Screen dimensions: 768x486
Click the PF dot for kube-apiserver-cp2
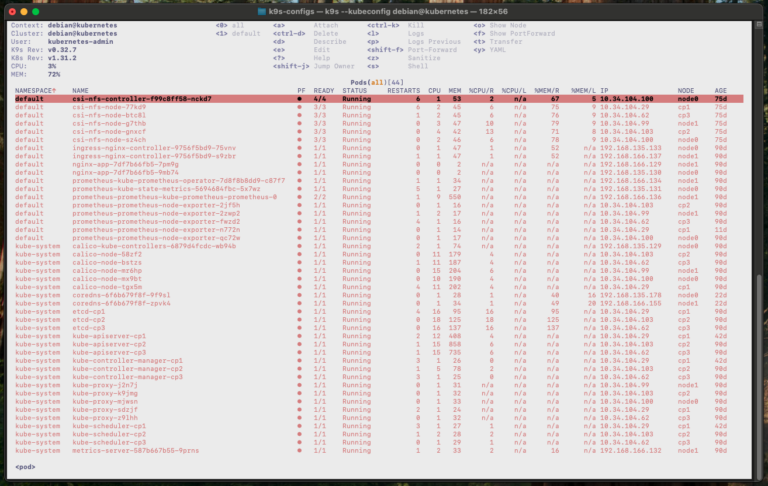pyautogui.click(x=300, y=345)
